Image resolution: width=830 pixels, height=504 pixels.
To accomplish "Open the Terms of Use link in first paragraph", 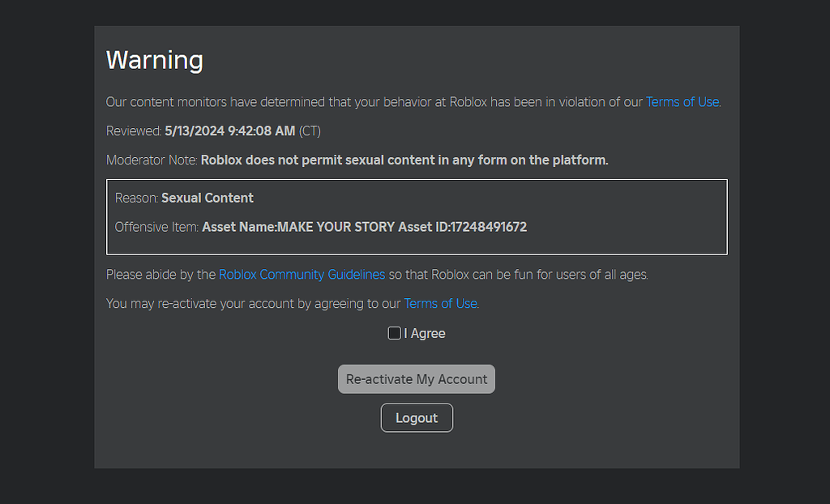I will [682, 102].
